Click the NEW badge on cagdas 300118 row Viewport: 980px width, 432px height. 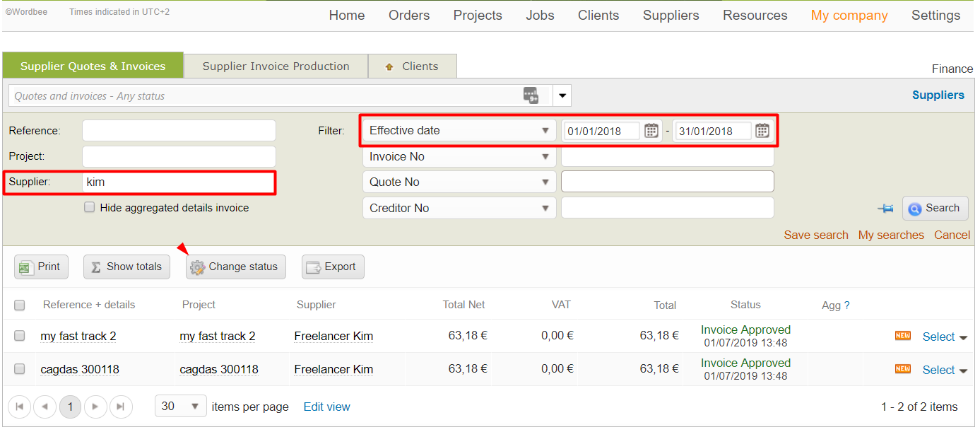pos(902,369)
